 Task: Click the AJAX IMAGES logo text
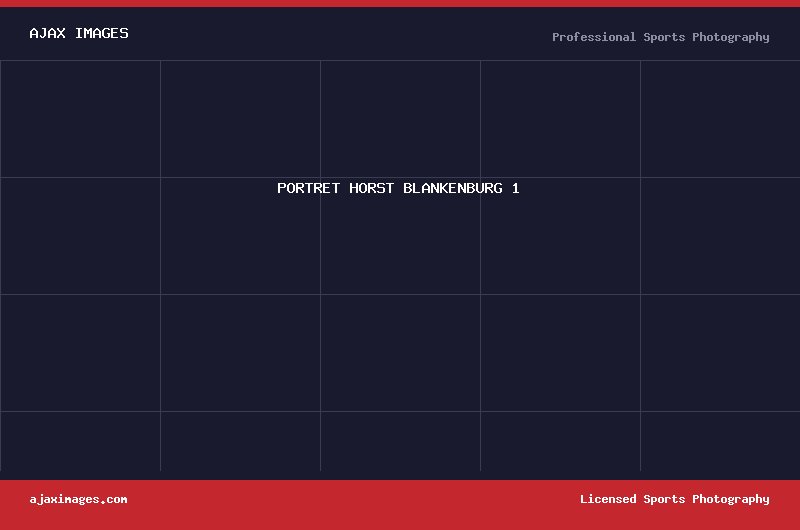[79, 34]
